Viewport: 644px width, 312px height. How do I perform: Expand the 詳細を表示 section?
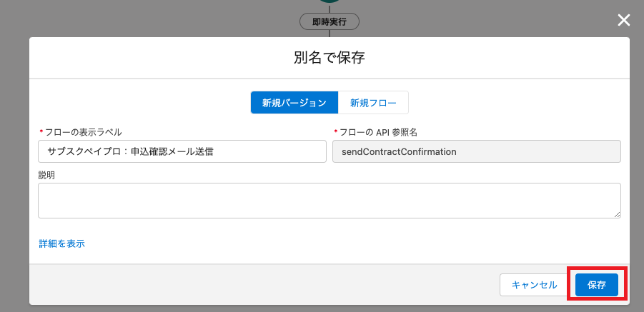[x=61, y=243]
